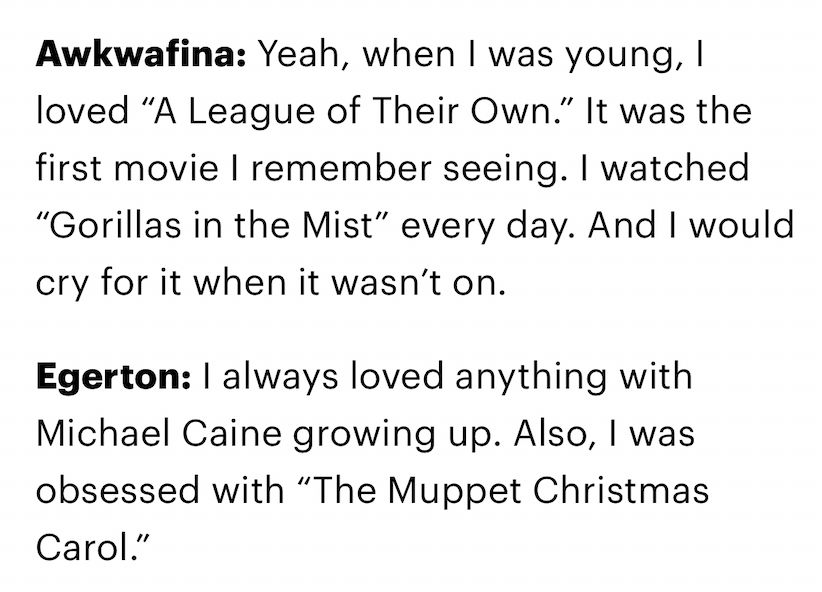Click the bold speaker name Egerton
This screenshot has width=822, height=592.
pyautogui.click(x=114, y=376)
